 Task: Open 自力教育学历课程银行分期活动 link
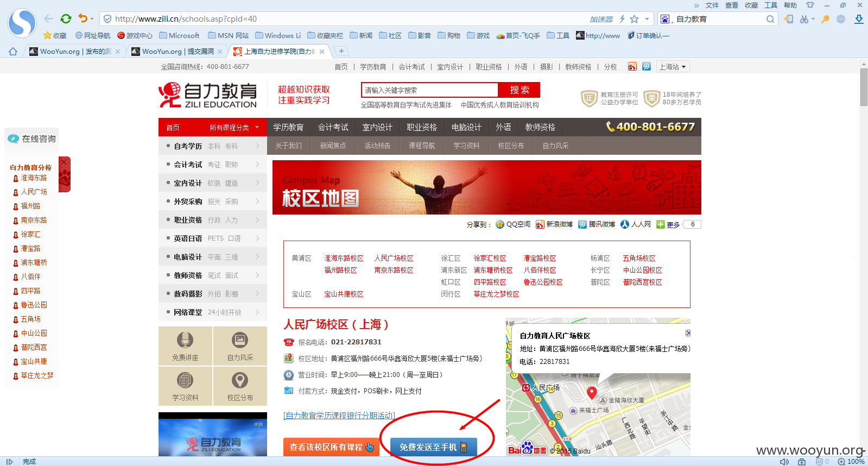(339, 415)
